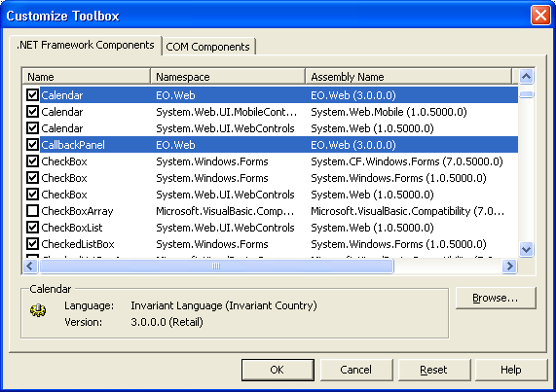Uncheck the CallbackPanel checkbox
Screen dimensions: 556x392
point(33,145)
